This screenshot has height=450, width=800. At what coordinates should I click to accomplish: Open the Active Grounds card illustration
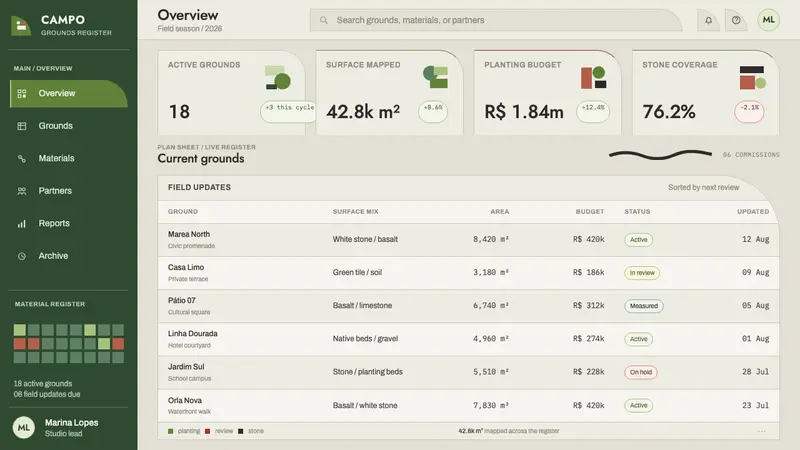coord(278,78)
